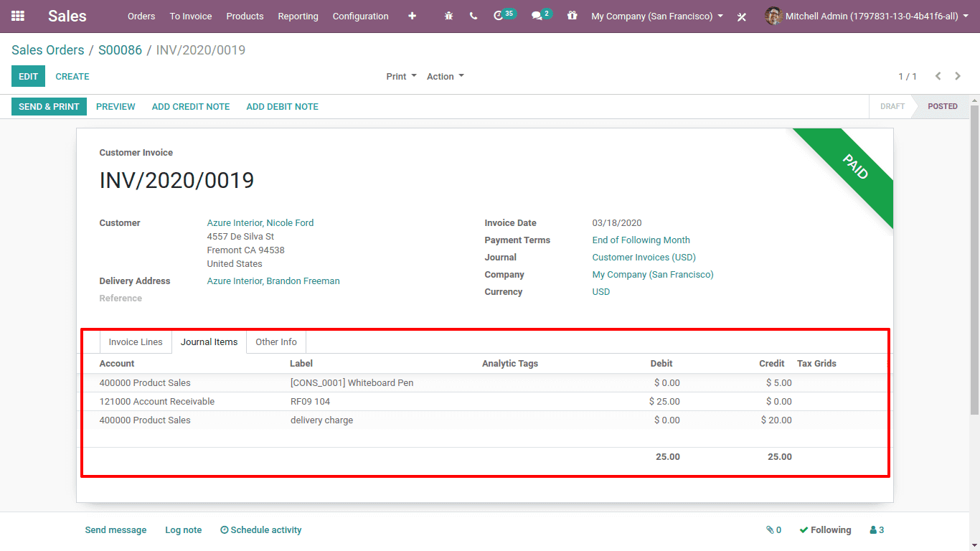Expand My Company (San Francisco) selector
The width and height of the screenshot is (980, 551).
coord(657,16)
